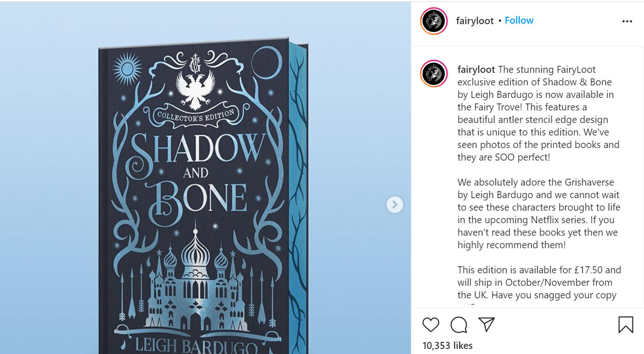Viewport: 644px width, 354px height.
Task: View the 10,353 likes list
Action: (x=448, y=346)
